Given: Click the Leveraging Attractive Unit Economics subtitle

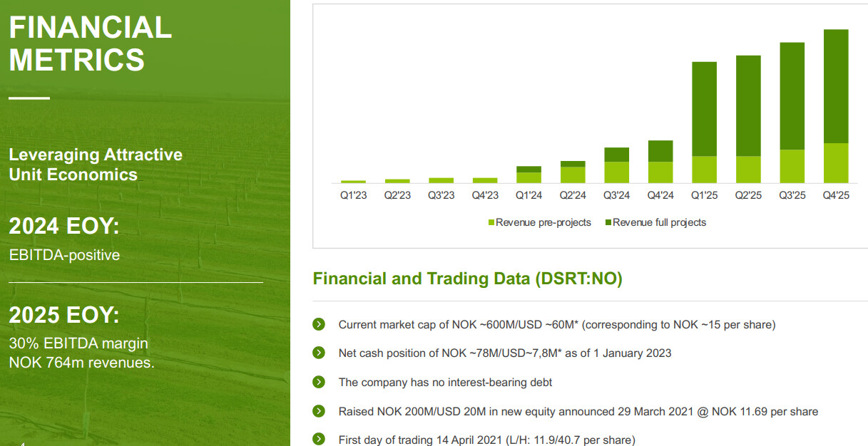Looking at the screenshot, I should pyautogui.click(x=96, y=165).
